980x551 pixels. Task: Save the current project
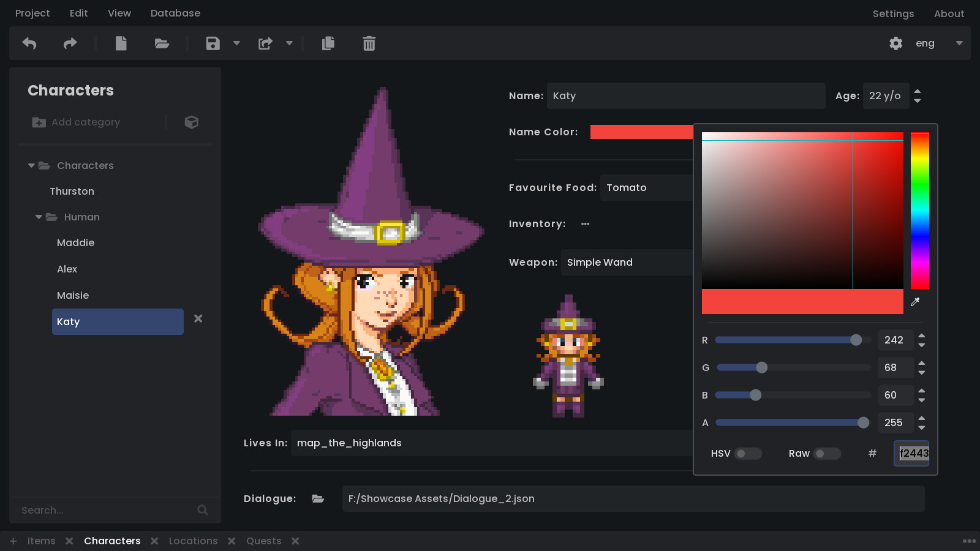[x=212, y=43]
